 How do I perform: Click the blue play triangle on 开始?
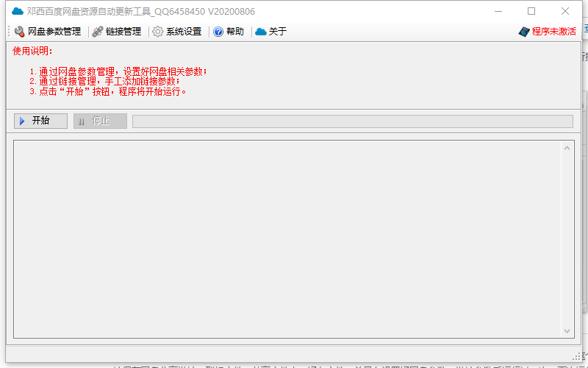pyautogui.click(x=22, y=121)
